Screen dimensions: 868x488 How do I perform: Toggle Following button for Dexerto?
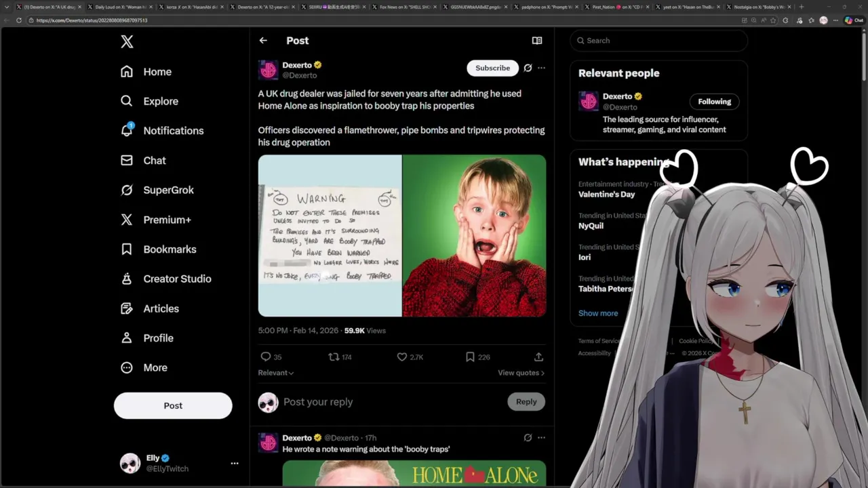click(715, 102)
